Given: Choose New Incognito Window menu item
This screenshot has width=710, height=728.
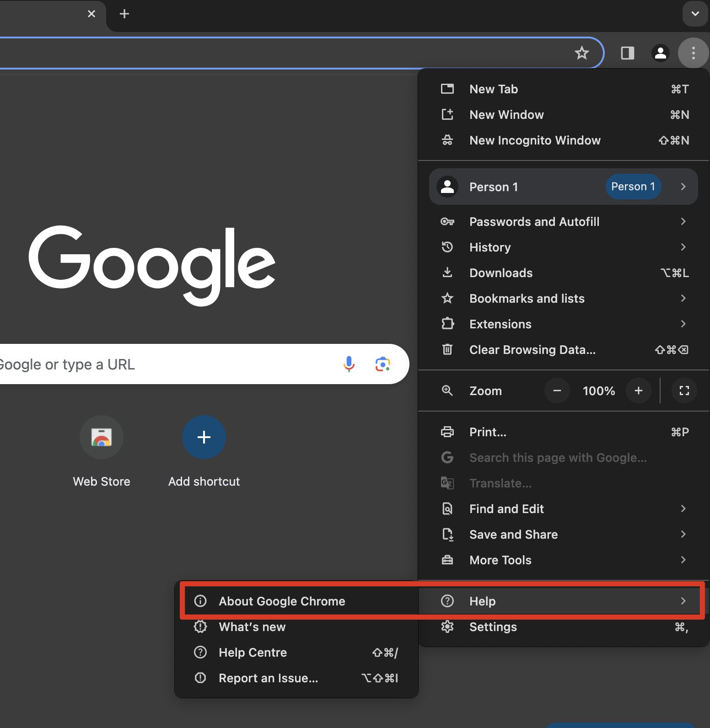Looking at the screenshot, I should (534, 140).
